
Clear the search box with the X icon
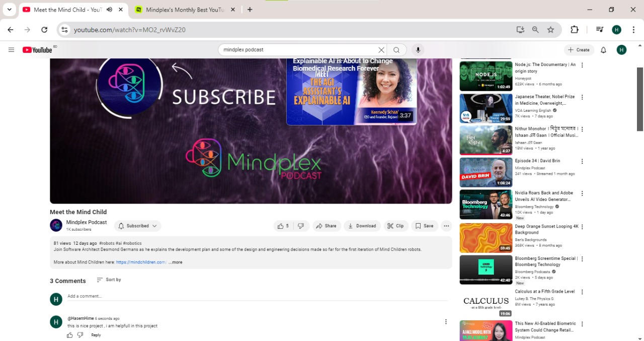click(381, 50)
